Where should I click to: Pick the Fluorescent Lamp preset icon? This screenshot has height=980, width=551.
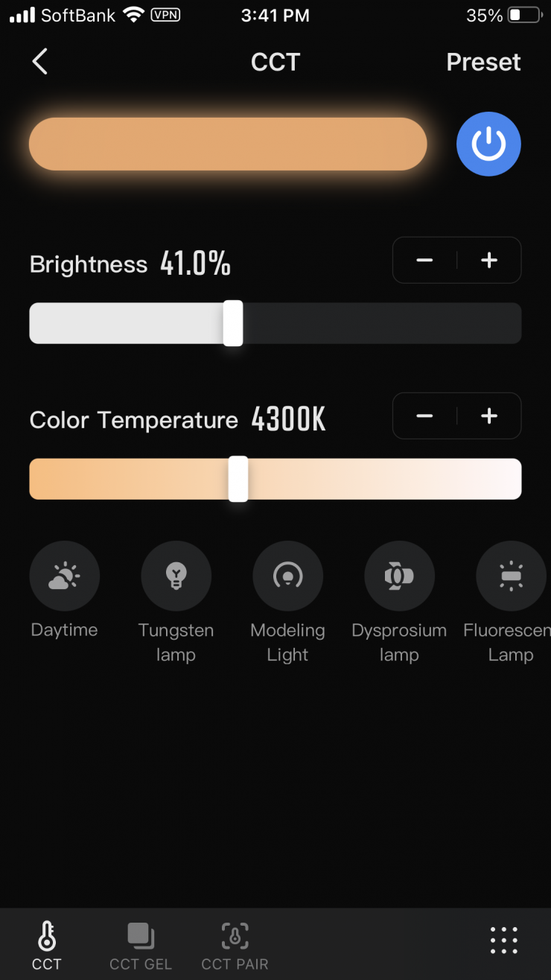(x=511, y=576)
